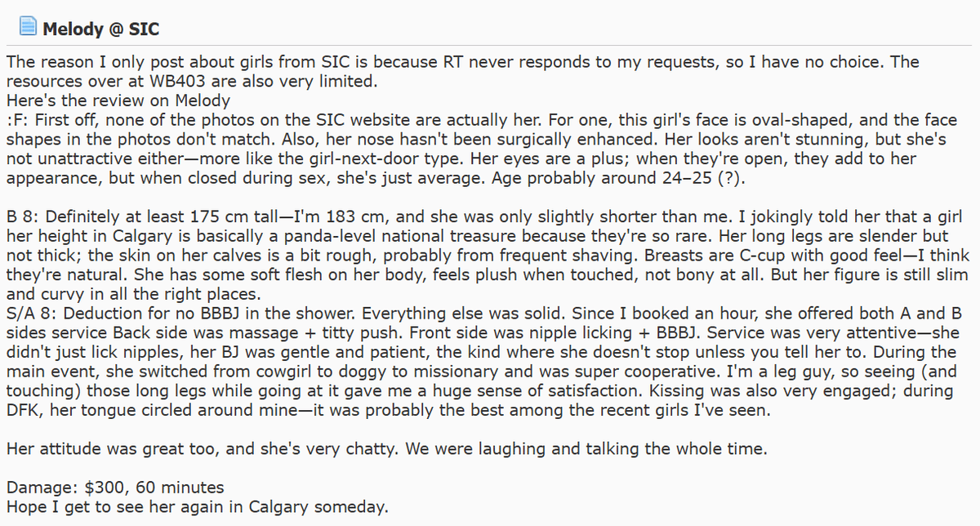Click the closing line mentioning Calgary someday
This screenshot has width=980, height=526.
(197, 506)
